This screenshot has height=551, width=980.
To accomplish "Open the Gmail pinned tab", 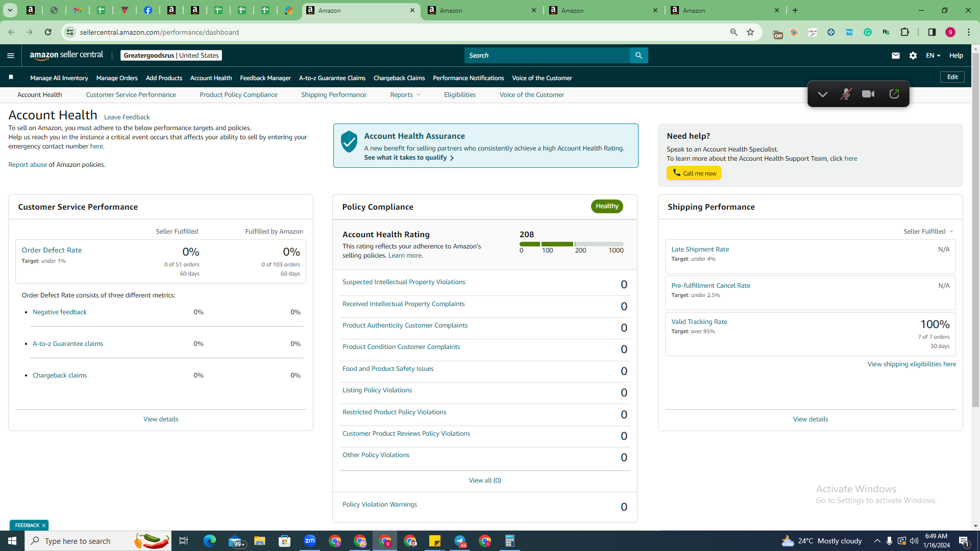I will pyautogui.click(x=78, y=10).
